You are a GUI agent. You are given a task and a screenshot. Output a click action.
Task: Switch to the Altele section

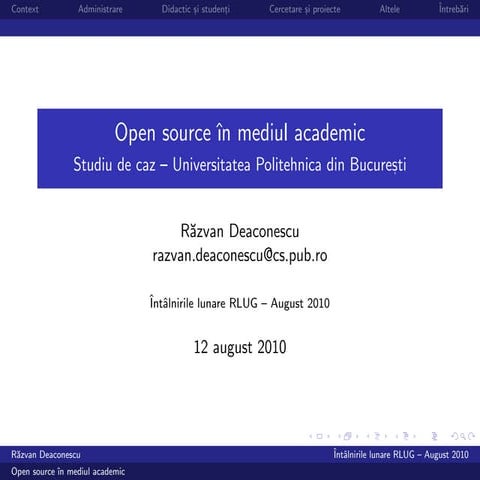click(389, 9)
